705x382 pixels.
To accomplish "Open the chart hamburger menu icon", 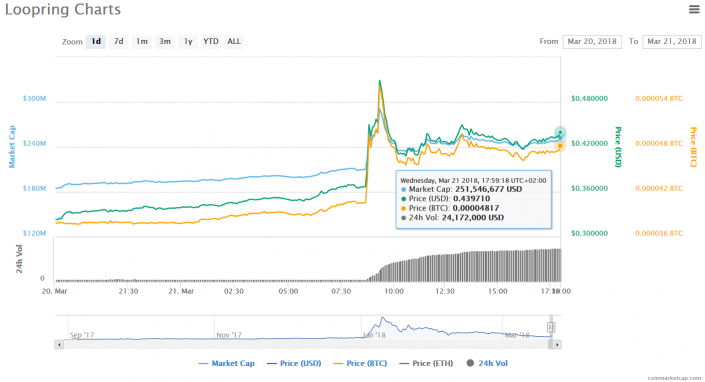I will click(694, 9).
